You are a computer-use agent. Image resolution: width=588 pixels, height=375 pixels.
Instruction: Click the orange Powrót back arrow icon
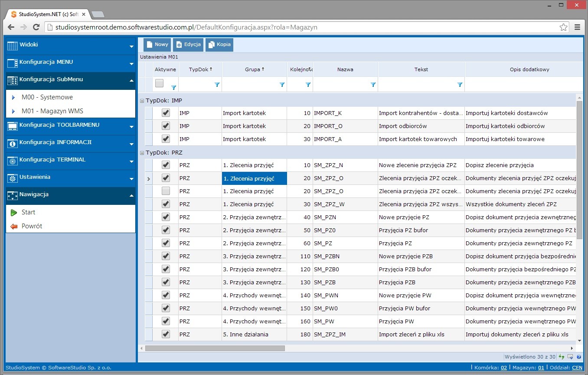tap(14, 226)
